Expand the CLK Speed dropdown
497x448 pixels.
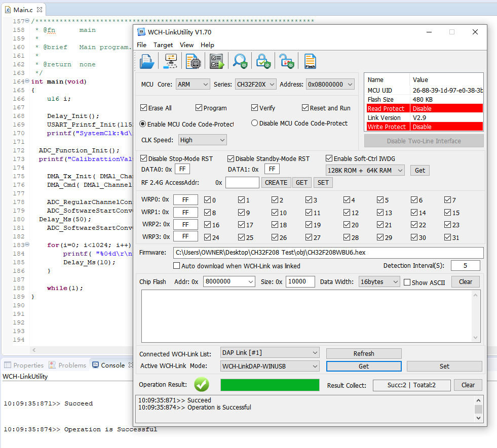202,140
